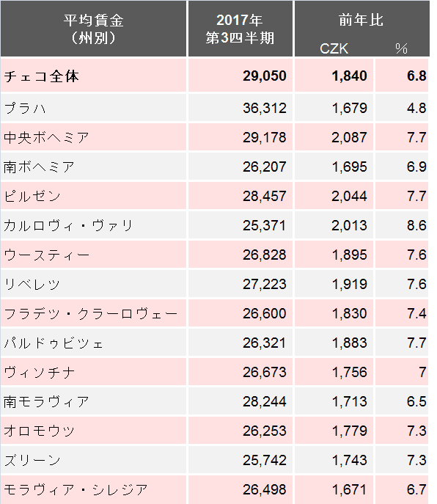Select the フラデツ・クラーロヴェー row label
Viewport: 437px width, 504px height.
point(91,314)
